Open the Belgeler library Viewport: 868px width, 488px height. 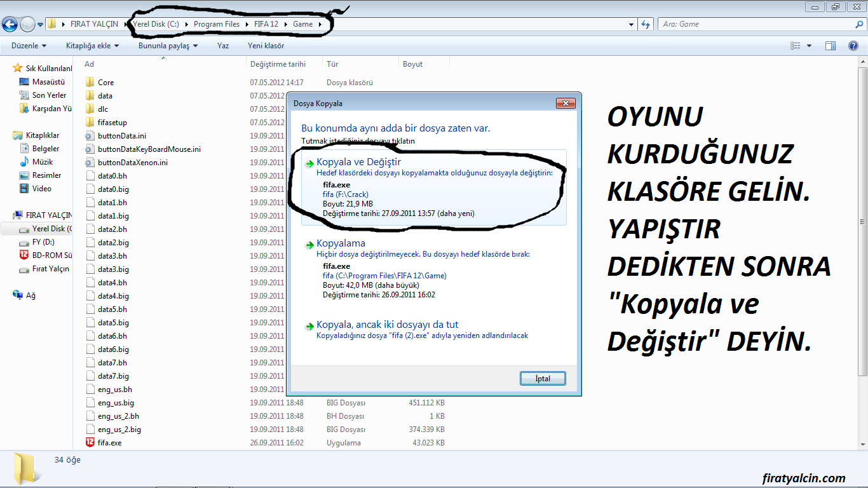(46, 149)
